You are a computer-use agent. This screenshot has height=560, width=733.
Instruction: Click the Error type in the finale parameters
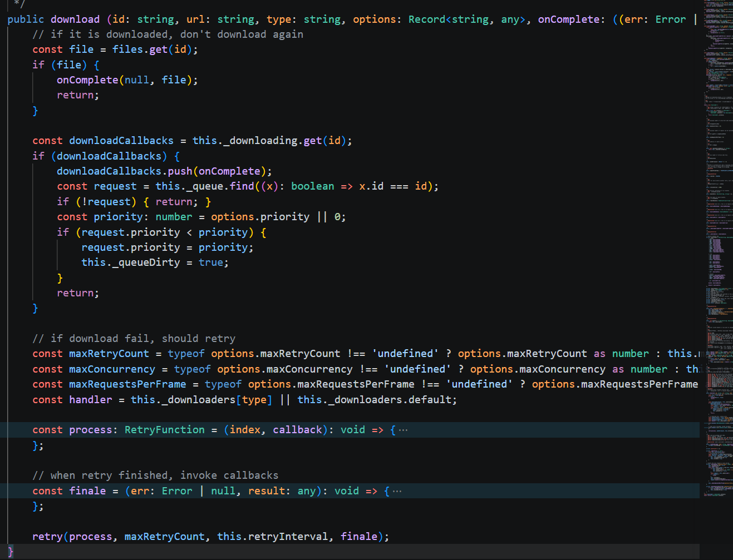coord(177,491)
